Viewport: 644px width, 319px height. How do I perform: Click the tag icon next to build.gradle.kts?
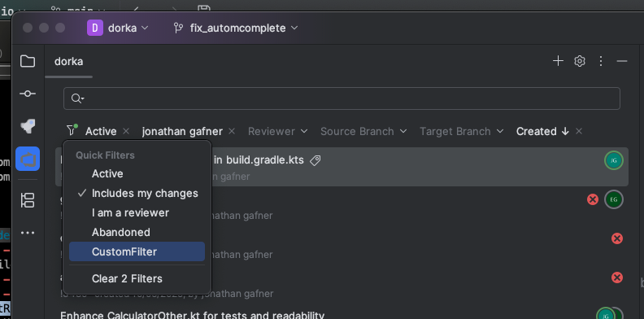[x=315, y=160]
